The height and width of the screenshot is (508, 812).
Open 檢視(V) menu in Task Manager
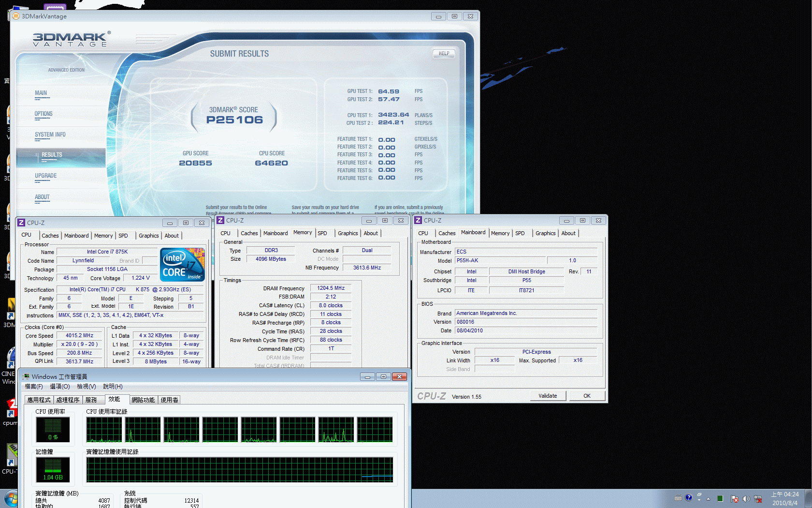tap(87, 387)
